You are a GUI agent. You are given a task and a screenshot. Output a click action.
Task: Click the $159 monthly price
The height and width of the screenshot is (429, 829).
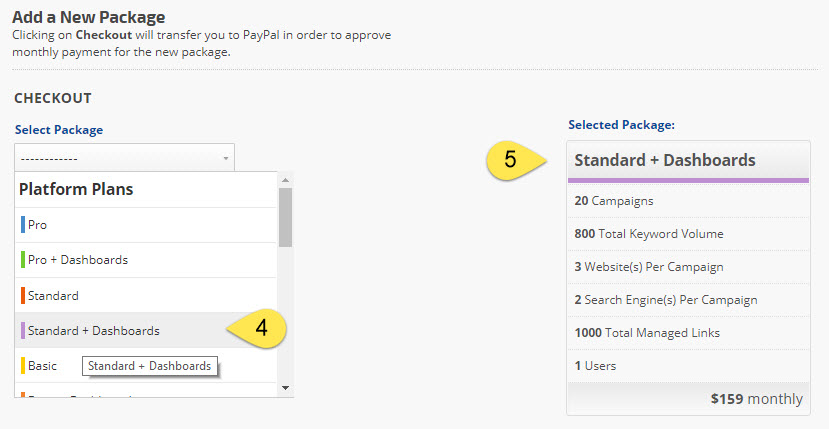click(x=756, y=399)
